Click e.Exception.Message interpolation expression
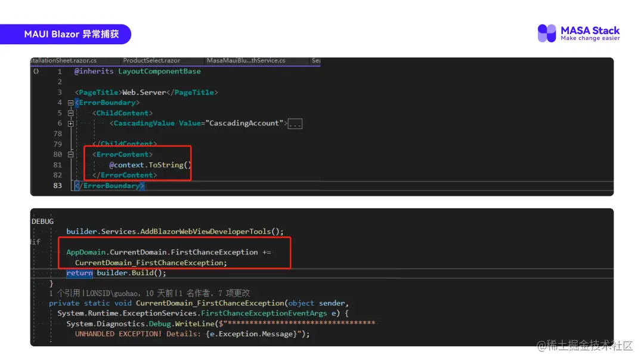 (251, 334)
